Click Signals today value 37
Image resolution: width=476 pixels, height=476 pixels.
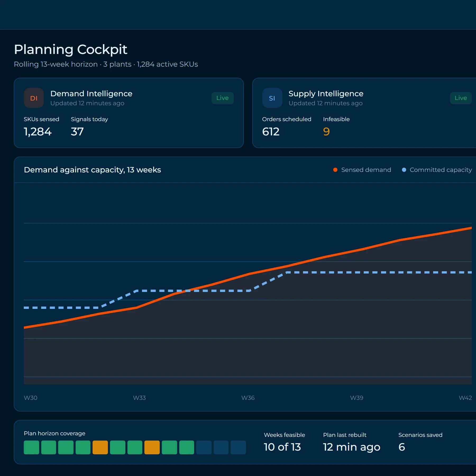coord(77,132)
